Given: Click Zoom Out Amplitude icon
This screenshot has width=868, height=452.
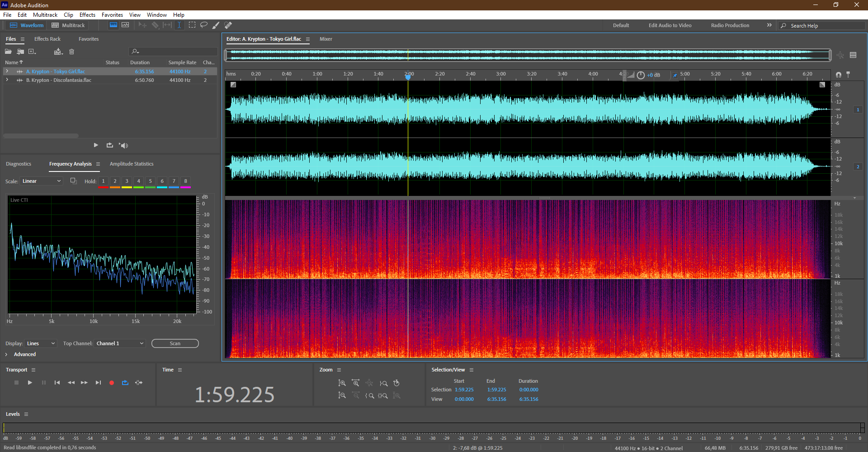Looking at the screenshot, I should (x=342, y=395).
